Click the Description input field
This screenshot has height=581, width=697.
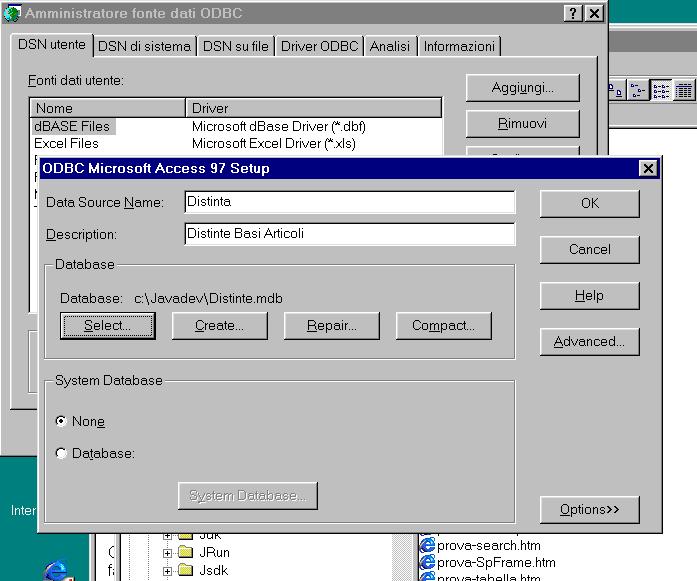click(350, 234)
